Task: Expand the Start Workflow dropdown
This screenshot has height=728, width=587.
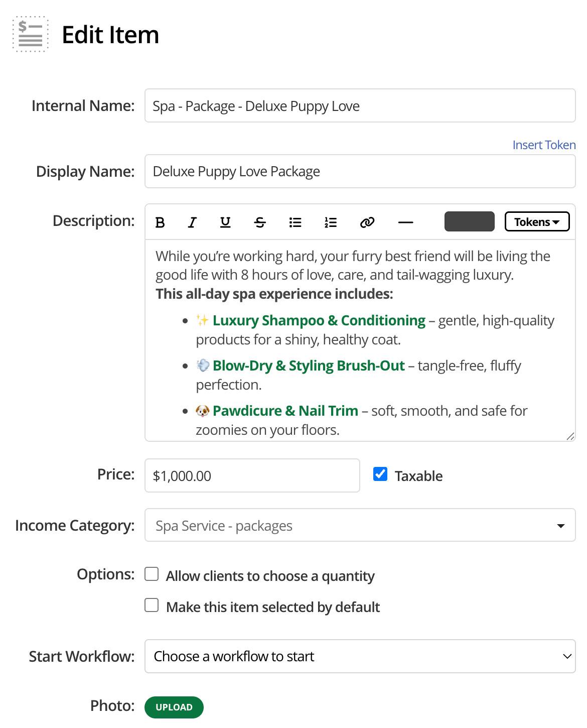Action: click(x=360, y=656)
